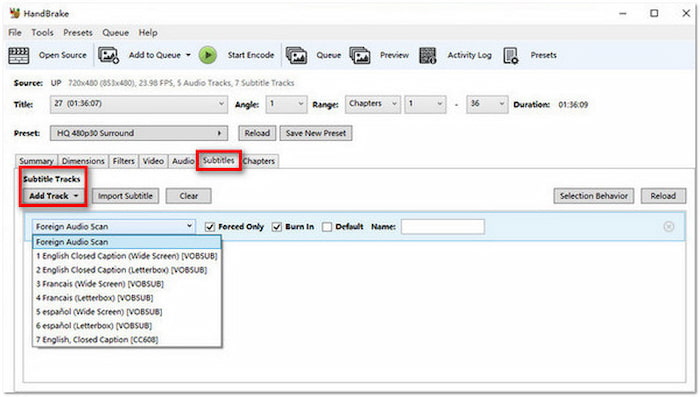Click Save New Preset button

click(316, 133)
